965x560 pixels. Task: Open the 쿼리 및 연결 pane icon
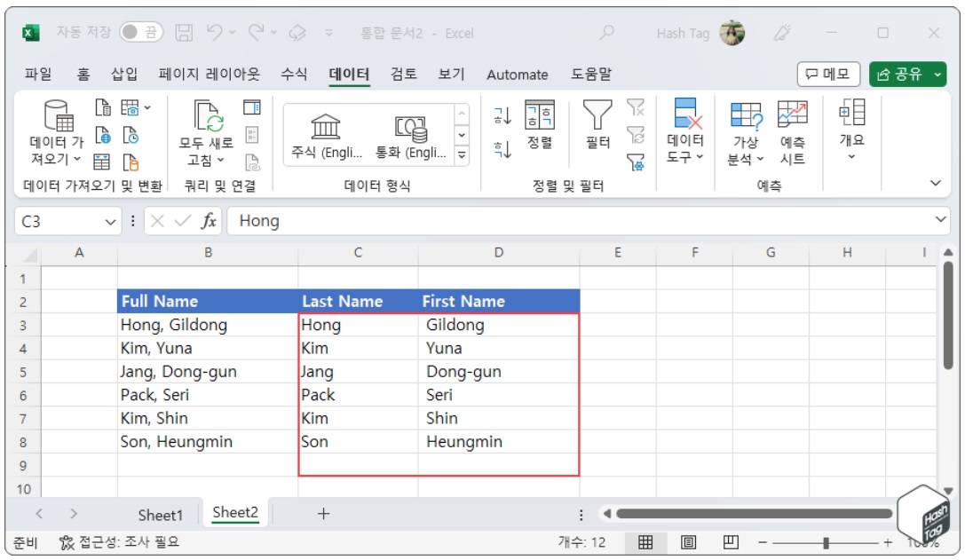click(252, 107)
